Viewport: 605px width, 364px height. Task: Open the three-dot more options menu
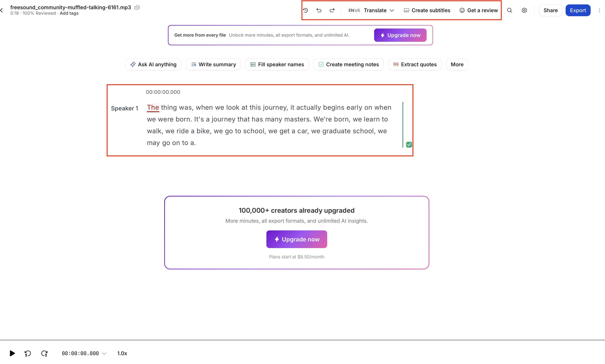(x=599, y=10)
